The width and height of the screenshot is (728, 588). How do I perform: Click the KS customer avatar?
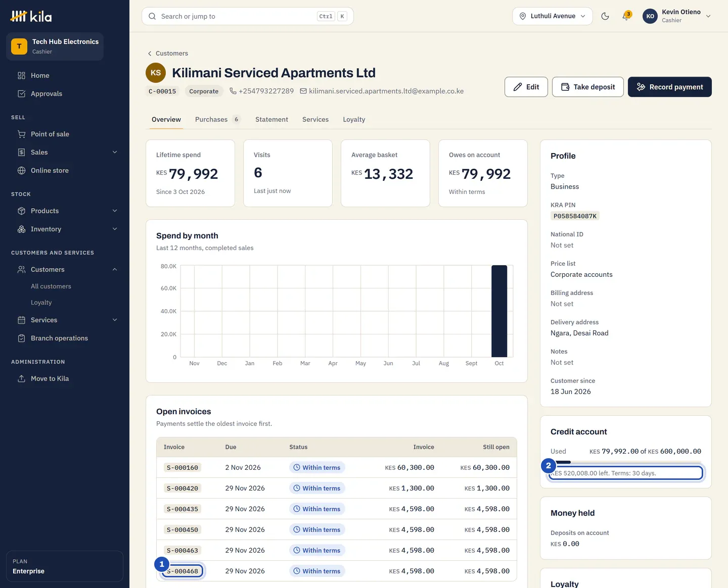point(156,73)
